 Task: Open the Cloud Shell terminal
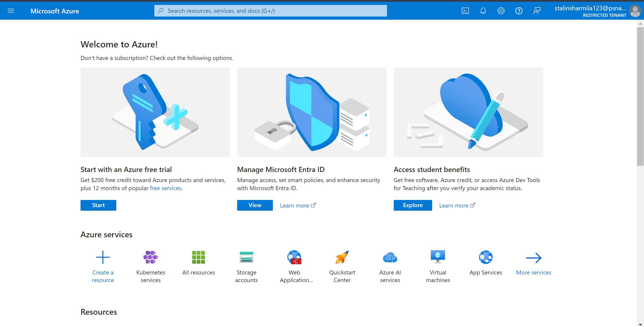[x=465, y=11]
